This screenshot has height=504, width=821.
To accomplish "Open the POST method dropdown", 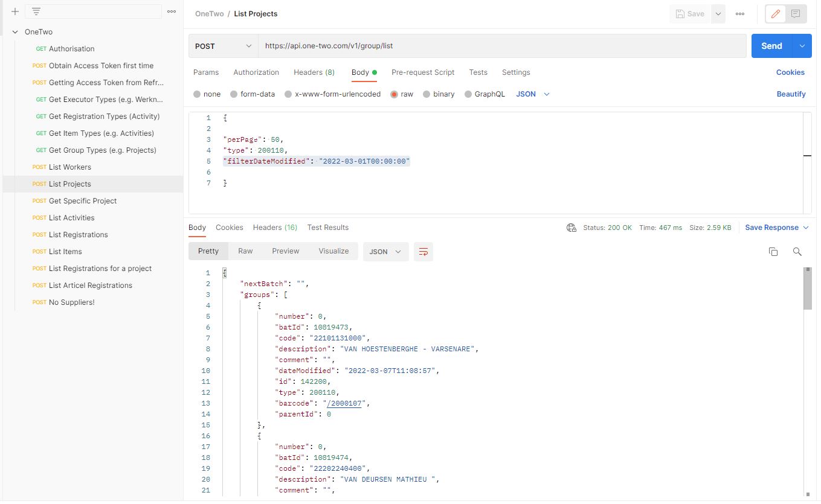I will click(x=224, y=46).
